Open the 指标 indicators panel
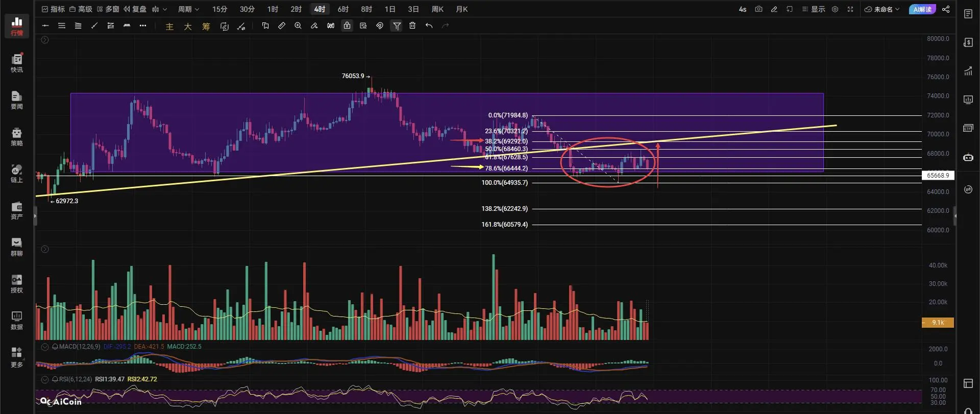The width and height of the screenshot is (980, 414). (x=53, y=9)
